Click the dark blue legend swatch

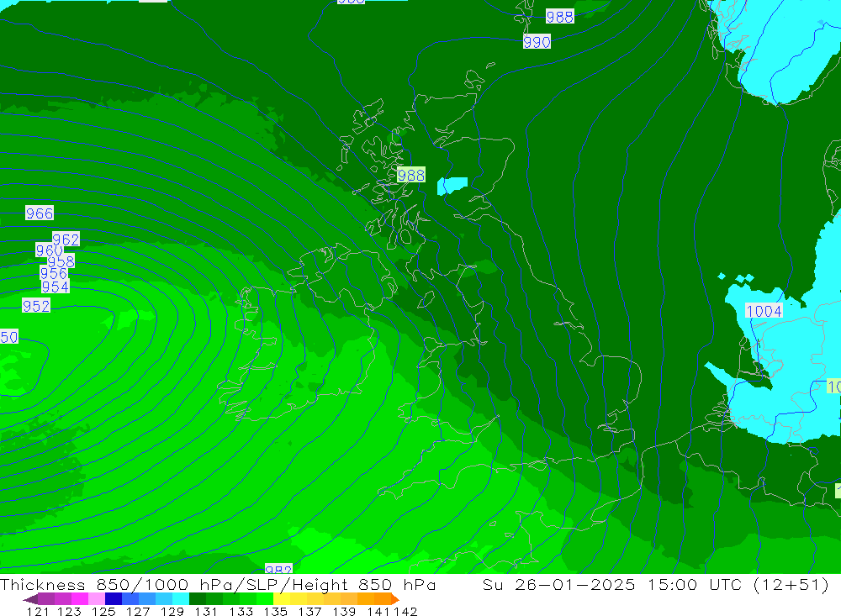coord(114,599)
